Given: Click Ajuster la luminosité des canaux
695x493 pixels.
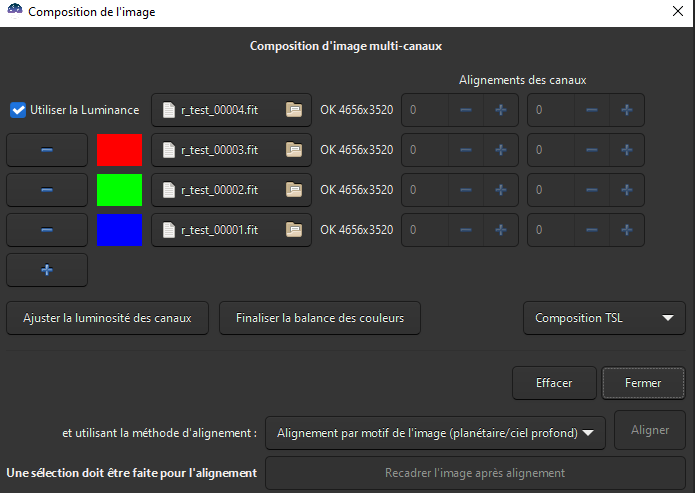Looking at the screenshot, I should point(107,318).
